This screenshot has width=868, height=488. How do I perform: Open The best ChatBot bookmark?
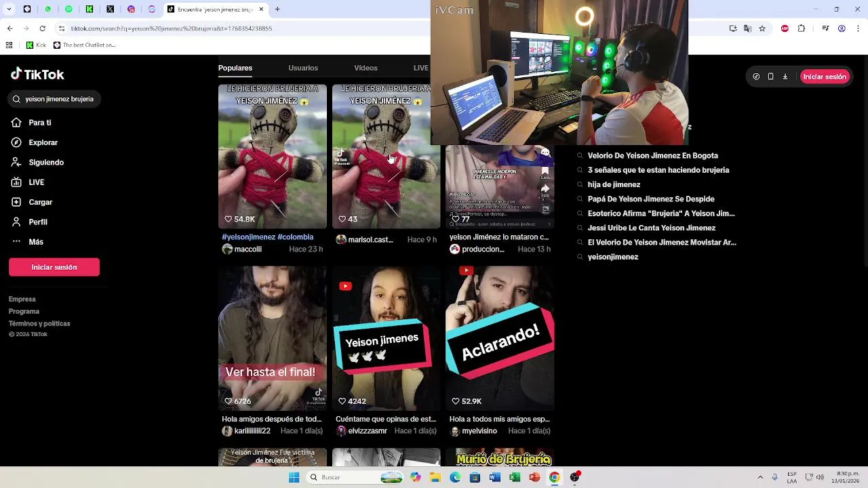pos(85,45)
